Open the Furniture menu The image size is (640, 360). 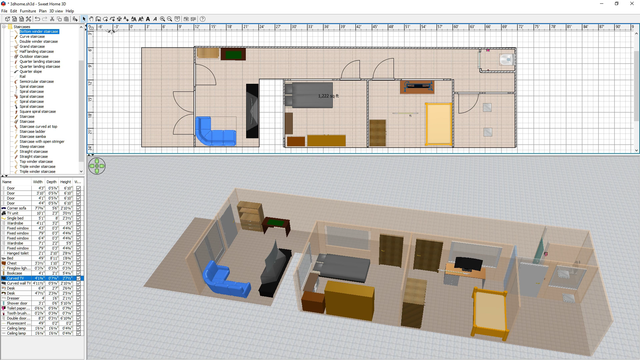(28, 11)
